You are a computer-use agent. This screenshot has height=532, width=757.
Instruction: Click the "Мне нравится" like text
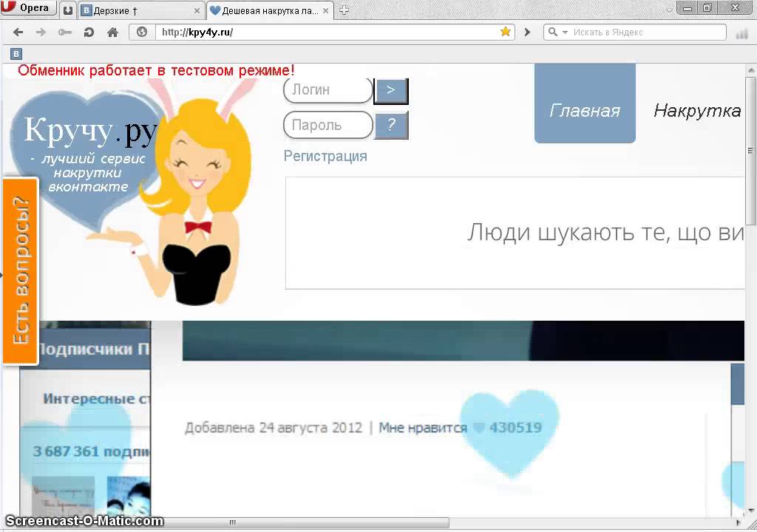tap(422, 428)
